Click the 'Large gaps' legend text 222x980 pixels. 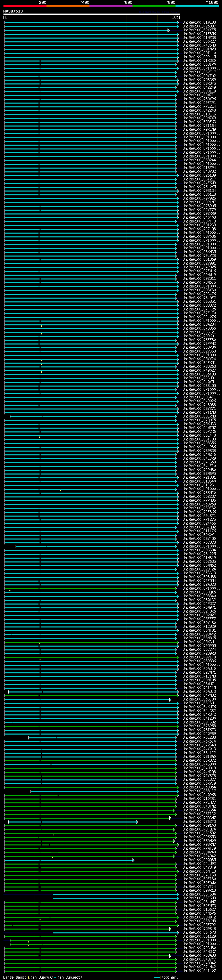(15, 977)
